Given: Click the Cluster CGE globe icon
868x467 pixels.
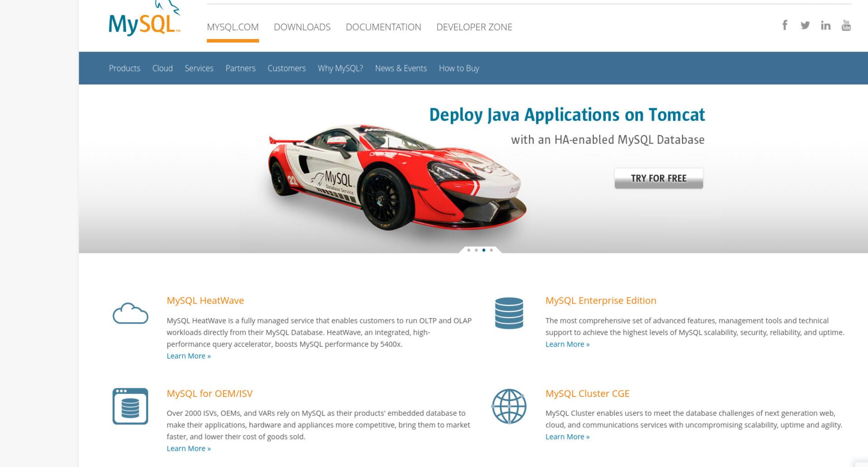Looking at the screenshot, I should tap(509, 406).
